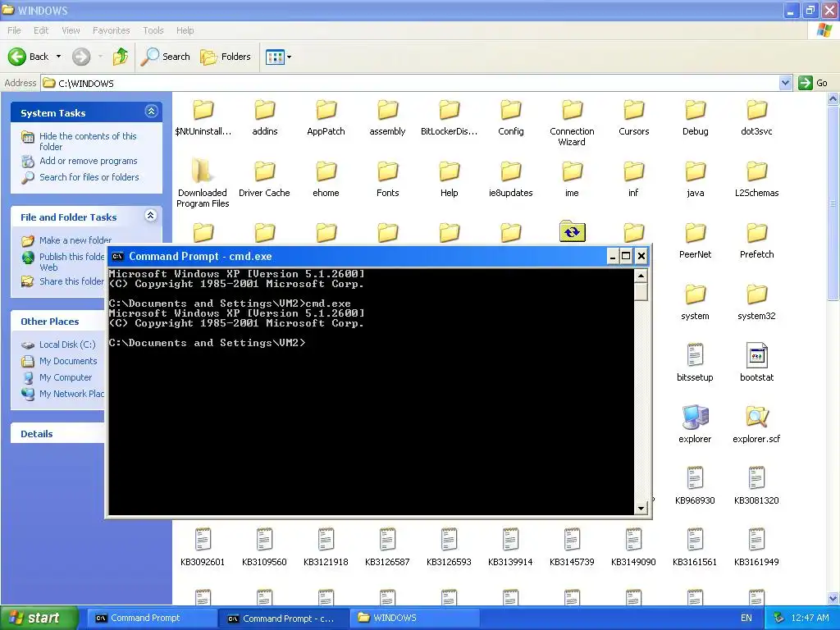Viewport: 840px width, 630px height.
Task: Open the dot3svc folder
Action: pyautogui.click(x=756, y=117)
